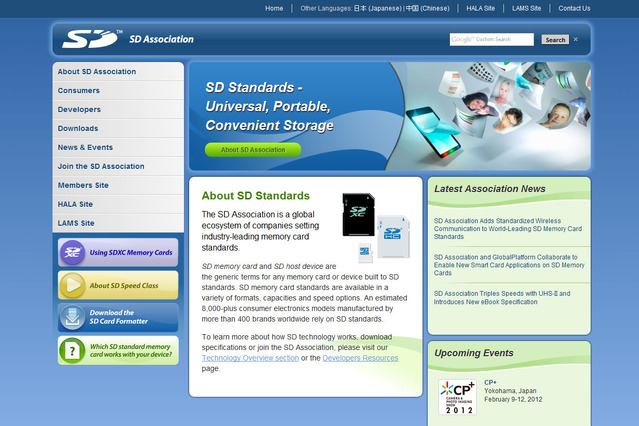Open News & Events sidebar item
Viewport: 639px width, 426px height.
pyautogui.click(x=118, y=147)
